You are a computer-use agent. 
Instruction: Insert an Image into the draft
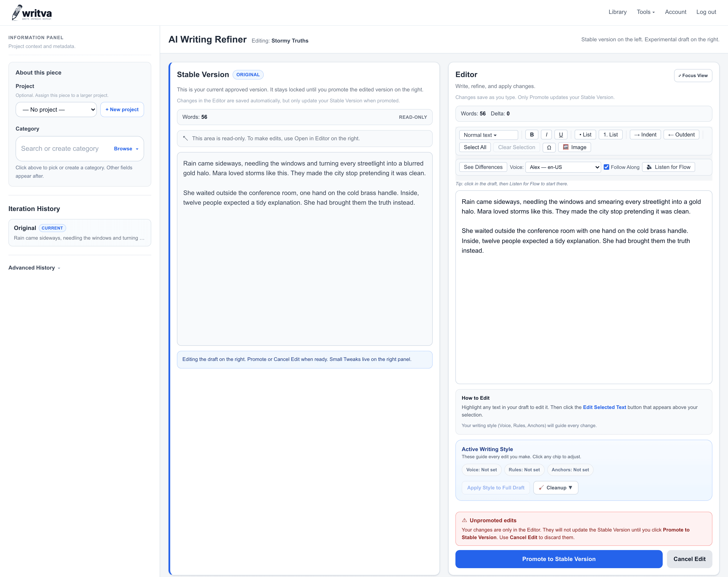pos(574,148)
